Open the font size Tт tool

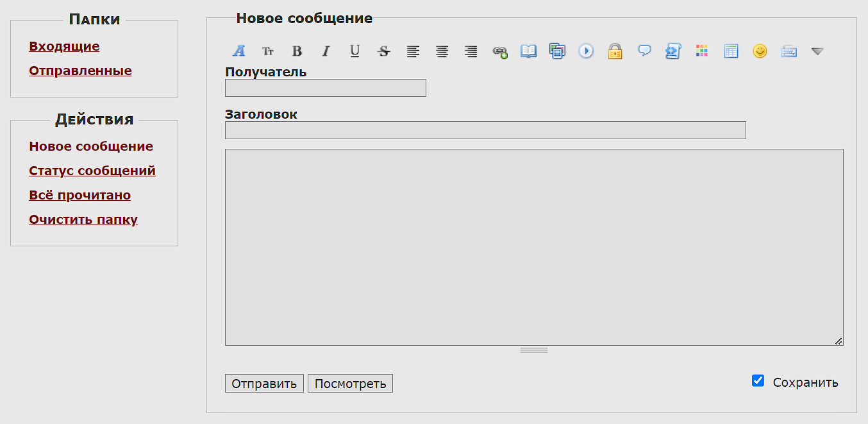point(267,51)
